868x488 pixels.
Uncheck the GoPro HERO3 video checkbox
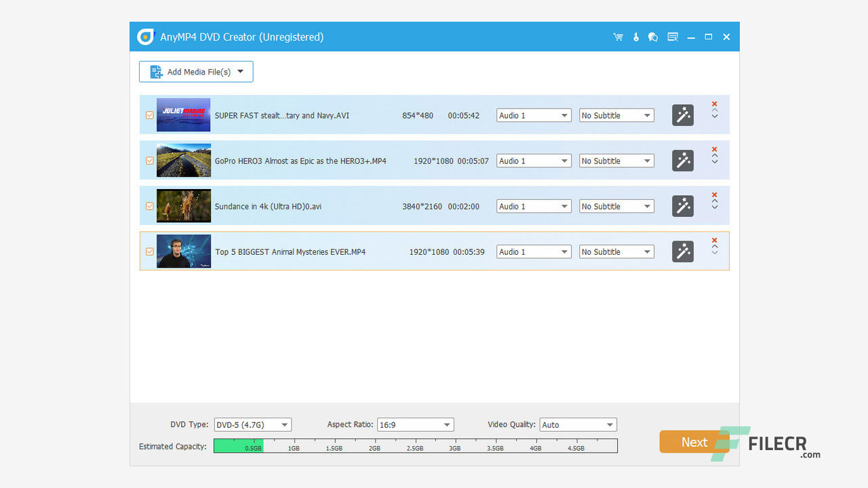coord(150,161)
